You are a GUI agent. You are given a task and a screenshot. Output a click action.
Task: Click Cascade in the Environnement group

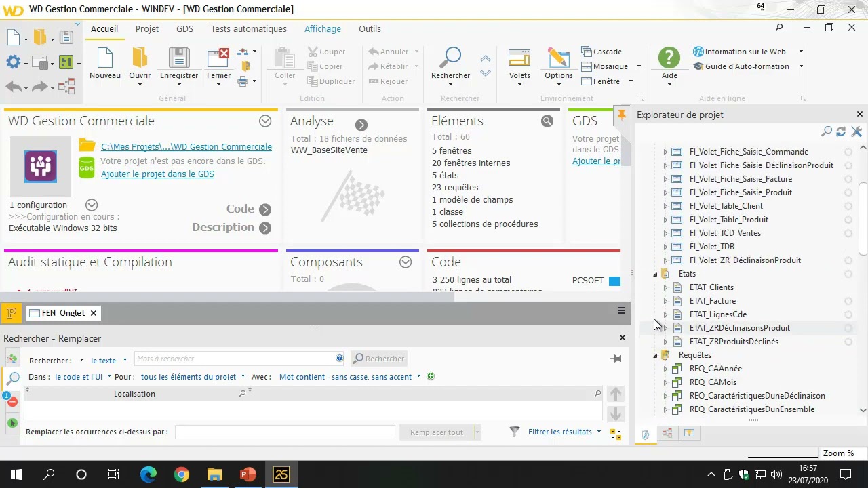tap(601, 52)
